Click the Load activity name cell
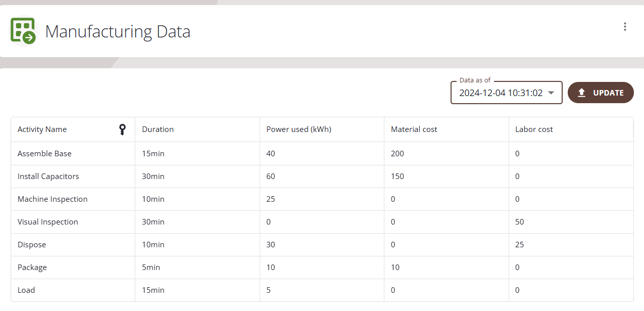 pyautogui.click(x=26, y=290)
